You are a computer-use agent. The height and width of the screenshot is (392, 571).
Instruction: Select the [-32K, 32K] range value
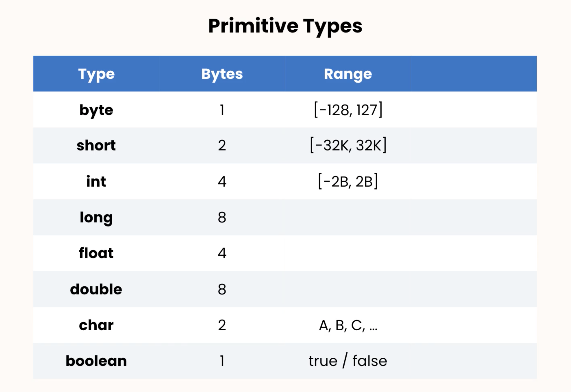tap(348, 145)
